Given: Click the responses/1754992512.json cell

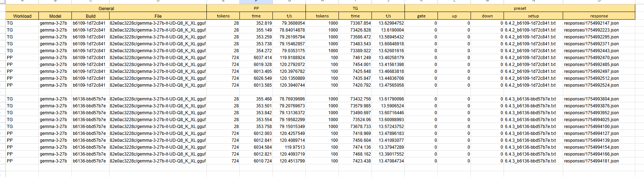Looking at the screenshot, I should 599,78.
